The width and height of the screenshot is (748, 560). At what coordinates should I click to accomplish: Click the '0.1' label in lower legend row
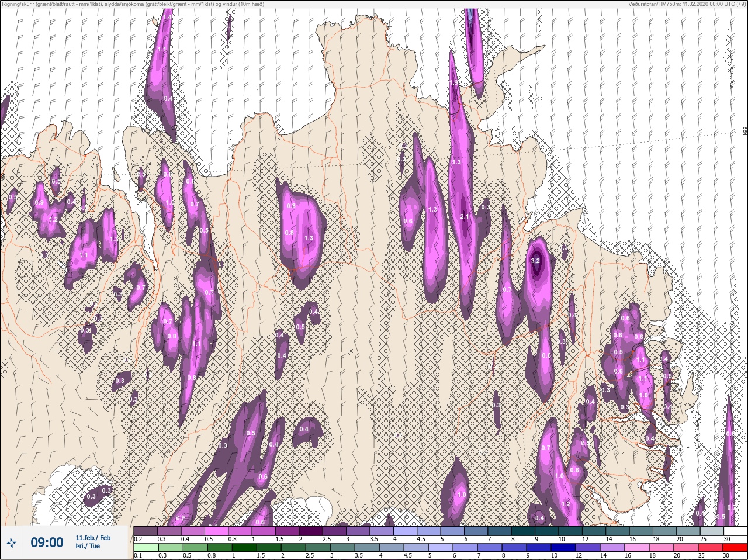(x=138, y=555)
